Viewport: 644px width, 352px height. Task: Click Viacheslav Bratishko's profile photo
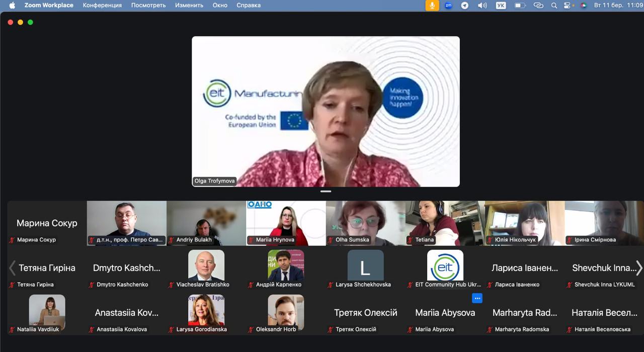pyautogui.click(x=206, y=265)
